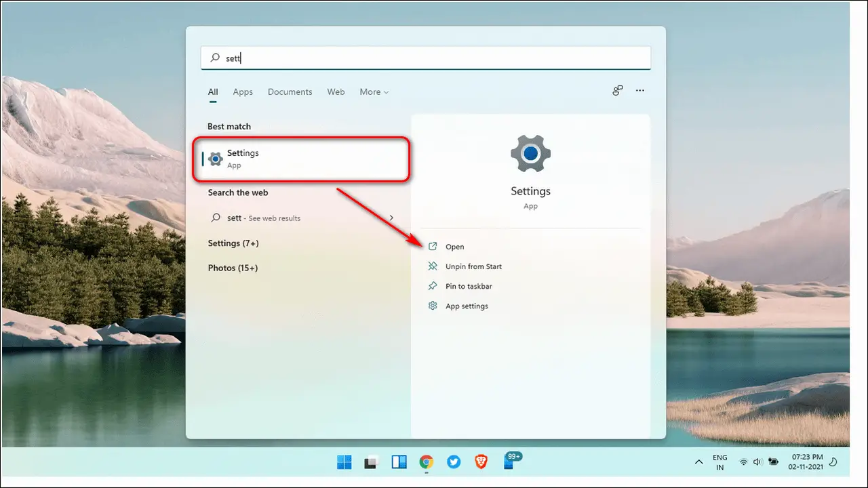Open the clock showing 07:23 PM
The height and width of the screenshot is (488, 868).
pos(807,462)
